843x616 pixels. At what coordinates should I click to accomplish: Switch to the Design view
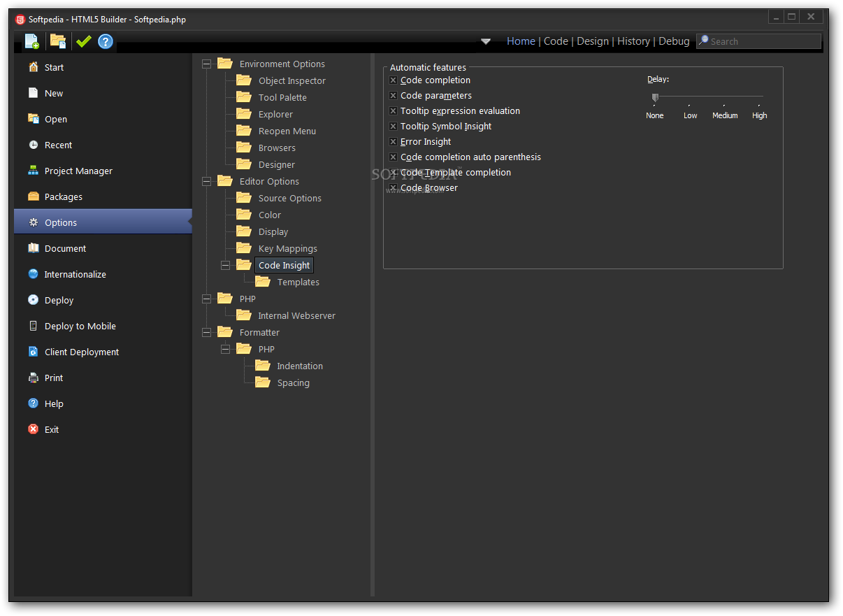[x=593, y=41]
